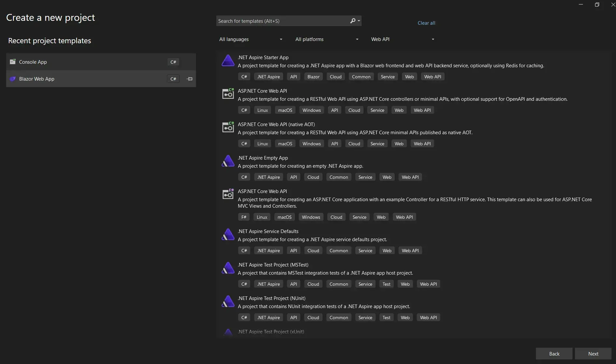Screen dimensions: 616x364
Task: Click the C# ASP.NET Core Web API icon
Action: pyautogui.click(x=228, y=94)
